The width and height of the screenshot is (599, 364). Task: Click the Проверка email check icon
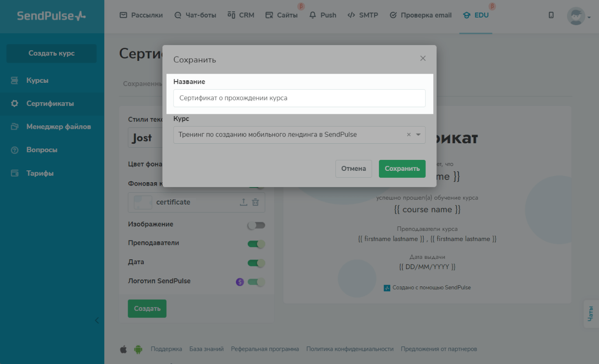coord(393,15)
